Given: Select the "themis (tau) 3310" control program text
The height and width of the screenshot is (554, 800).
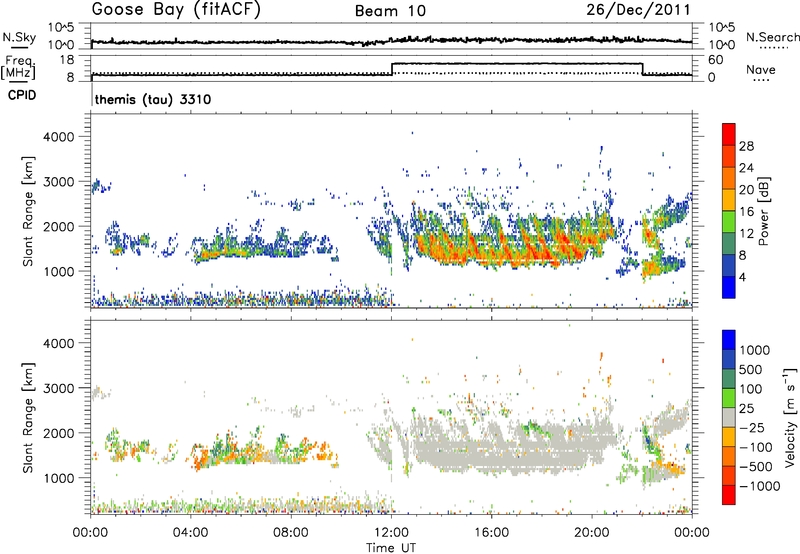Looking at the screenshot, I should pyautogui.click(x=153, y=99).
